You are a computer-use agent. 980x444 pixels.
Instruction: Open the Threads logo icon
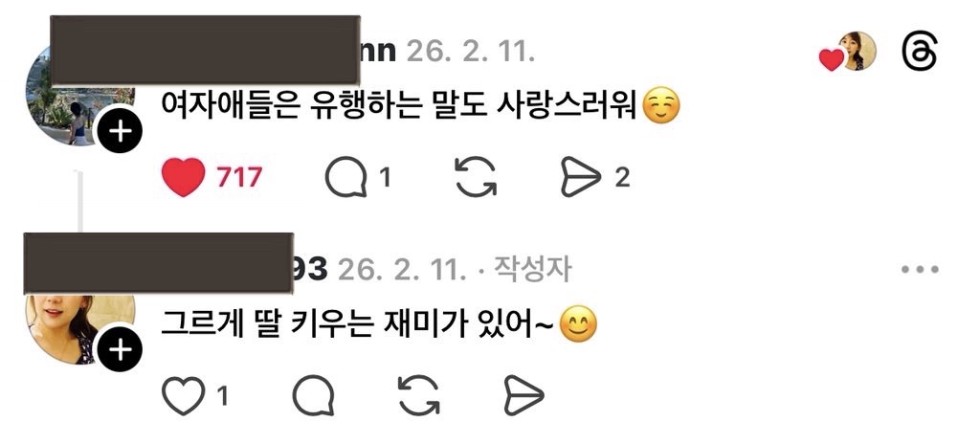[x=920, y=52]
